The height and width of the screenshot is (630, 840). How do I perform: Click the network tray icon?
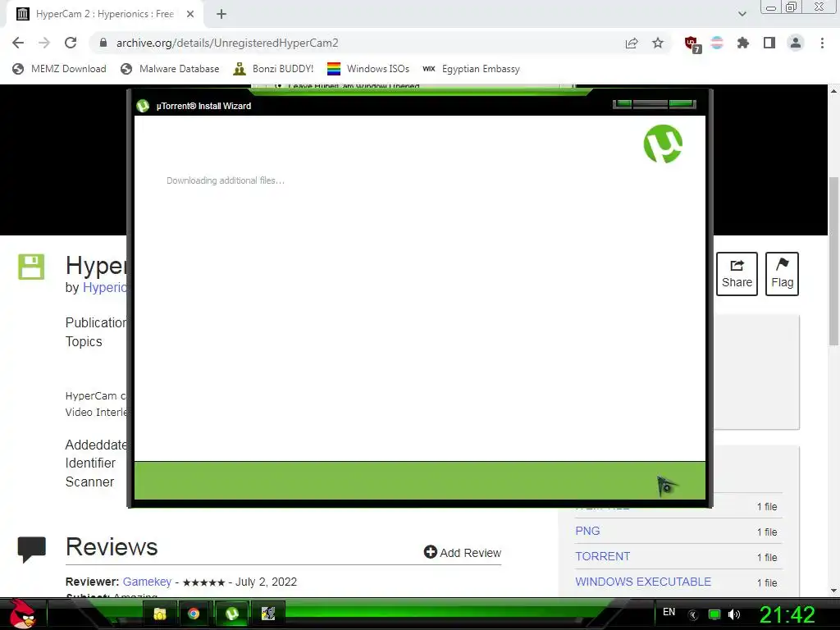click(714, 615)
